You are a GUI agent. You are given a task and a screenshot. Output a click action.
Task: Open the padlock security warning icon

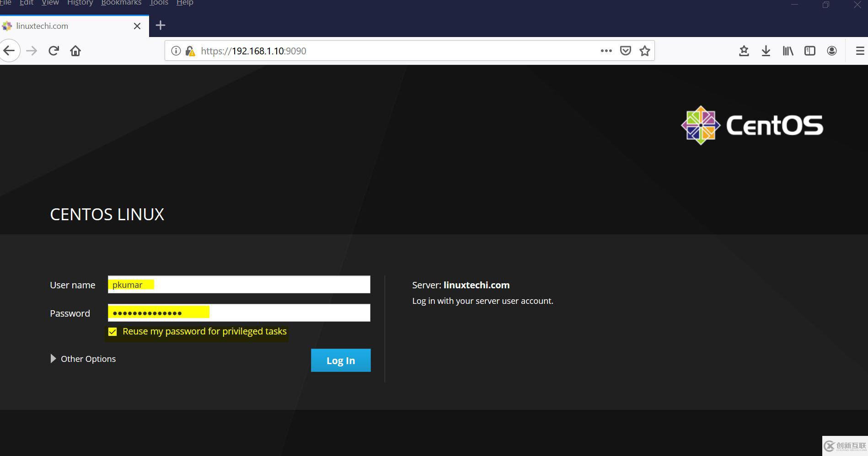(x=190, y=51)
